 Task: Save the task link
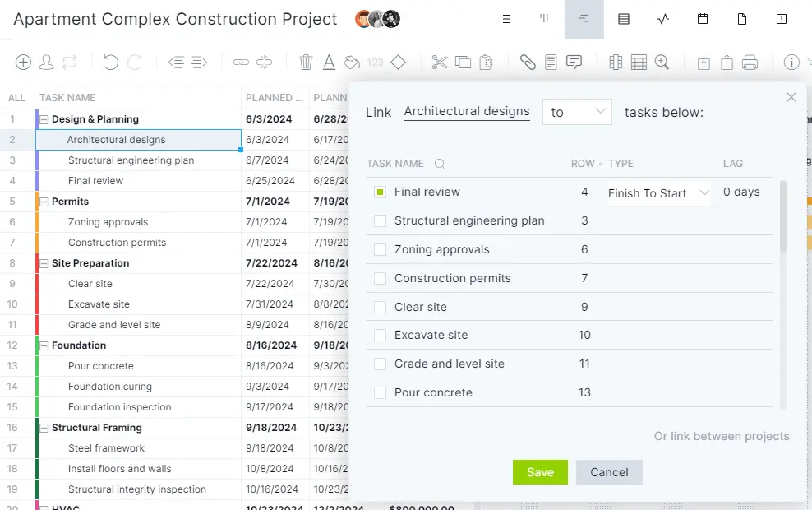[x=540, y=472]
